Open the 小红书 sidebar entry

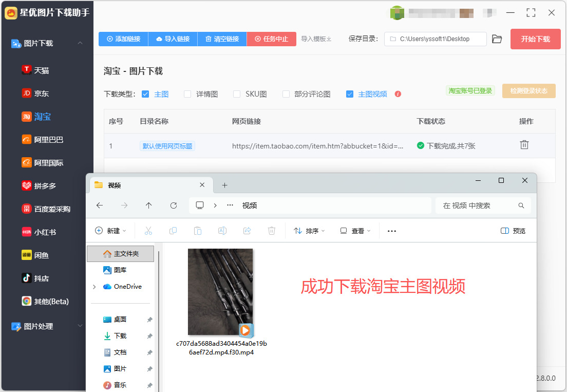pos(39,232)
